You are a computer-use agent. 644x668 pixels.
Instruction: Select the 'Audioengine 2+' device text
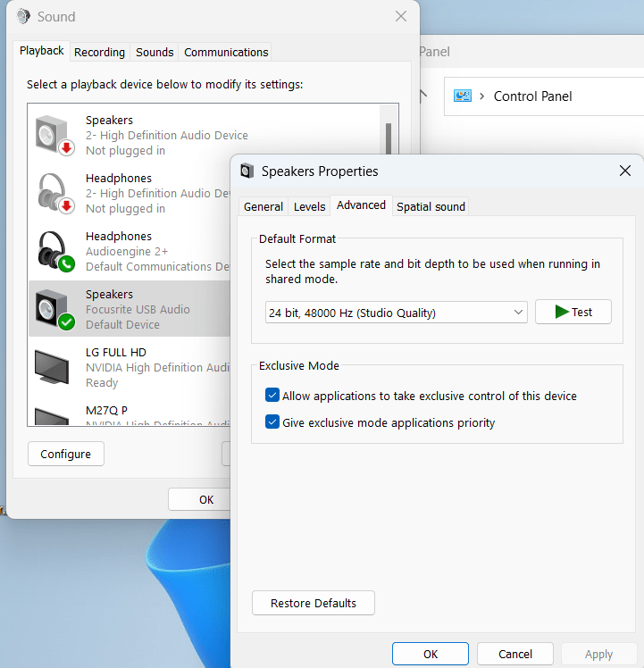[x=127, y=251]
